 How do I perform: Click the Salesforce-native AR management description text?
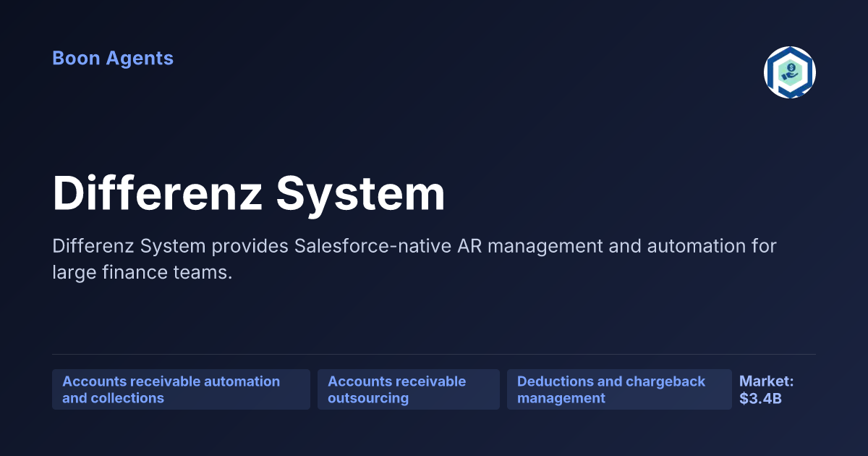tap(414, 259)
